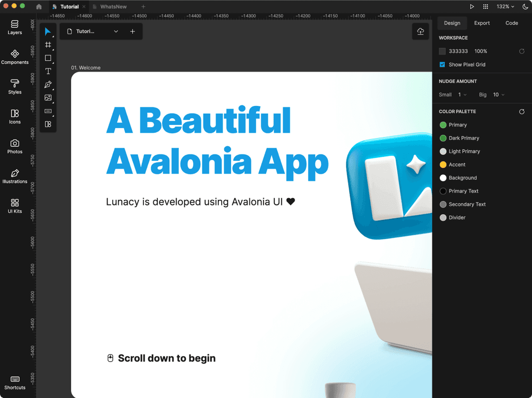
Task: Select the Accent color swatch
Action: (442, 164)
